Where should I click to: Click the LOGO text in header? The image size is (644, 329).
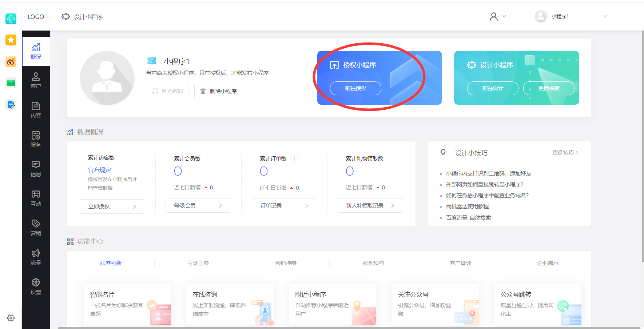coord(36,17)
